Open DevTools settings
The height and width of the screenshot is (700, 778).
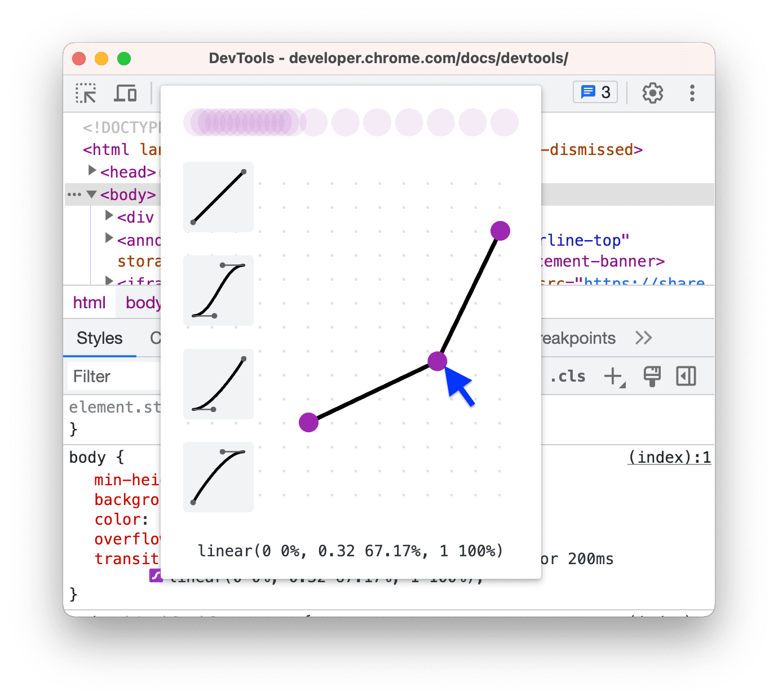pyautogui.click(x=652, y=93)
